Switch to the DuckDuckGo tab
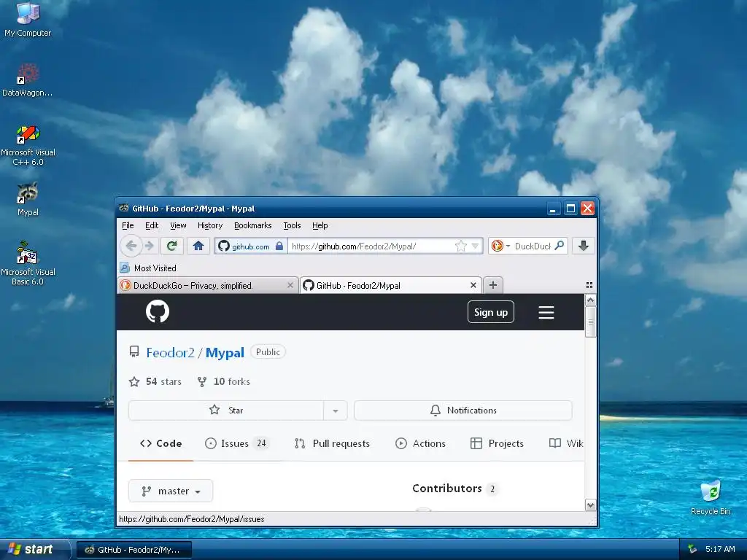The image size is (747, 560). coord(208,285)
